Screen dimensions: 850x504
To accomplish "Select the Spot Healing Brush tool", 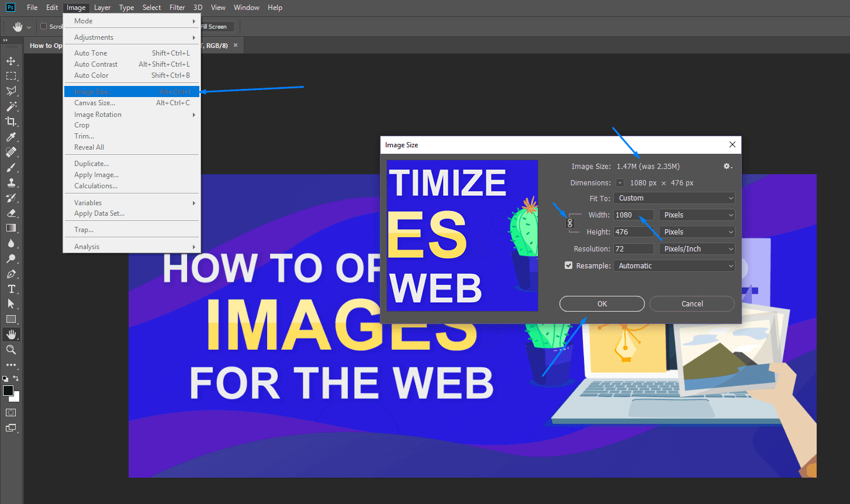I will click(x=11, y=152).
